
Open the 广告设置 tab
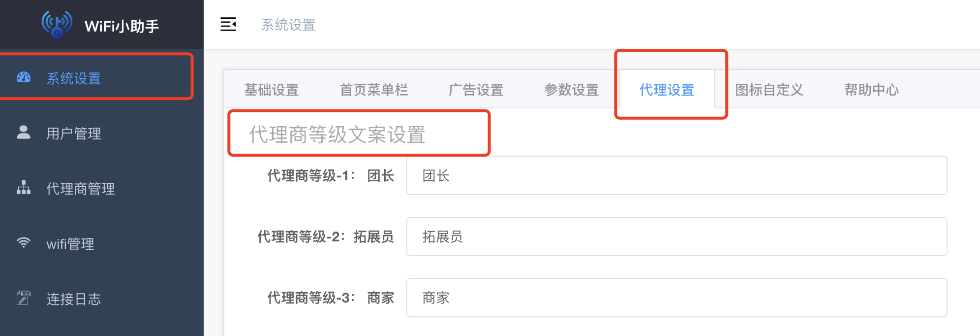tap(476, 90)
